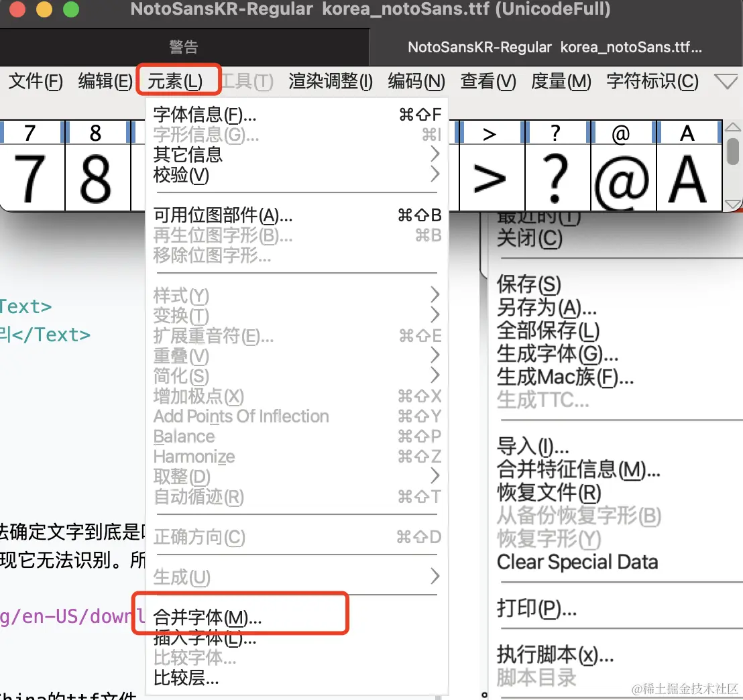Switch to the NotoSansKR-Regular korea_notoSans.ttf tab
The height and width of the screenshot is (700, 743).
(555, 47)
